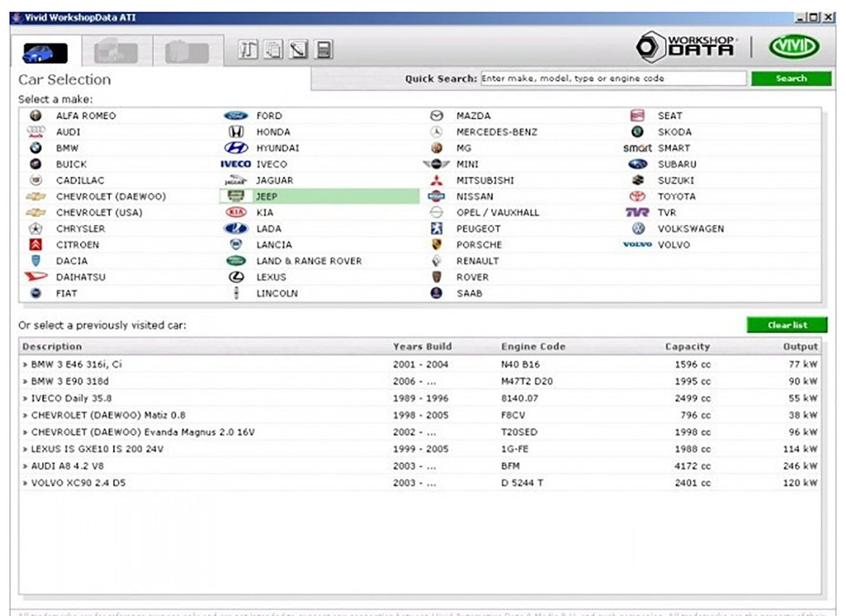
Task: Click the BMW logo icon
Action: 36,148
